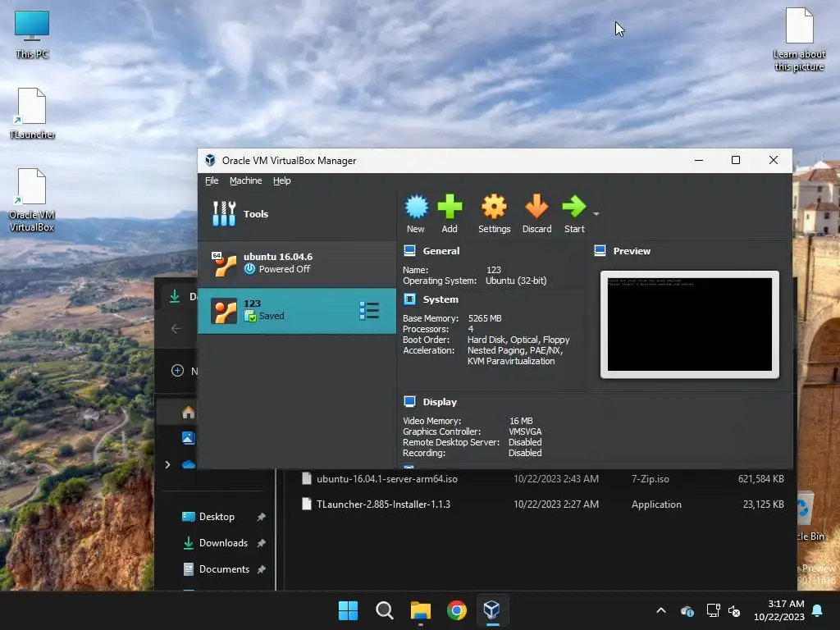Select the Tools entry in VirtualBox

(x=297, y=214)
